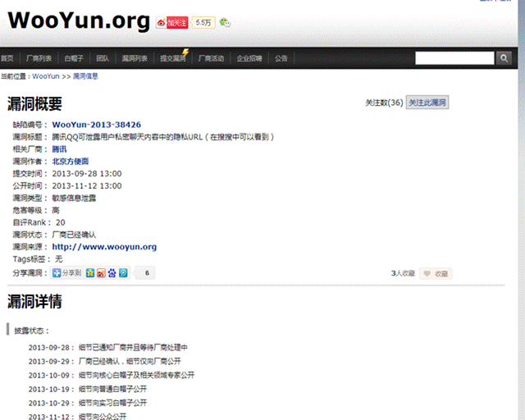Select the 2013-09-29 disclosure status row
Viewport: 525px width, 420px height.
[x=104, y=362]
